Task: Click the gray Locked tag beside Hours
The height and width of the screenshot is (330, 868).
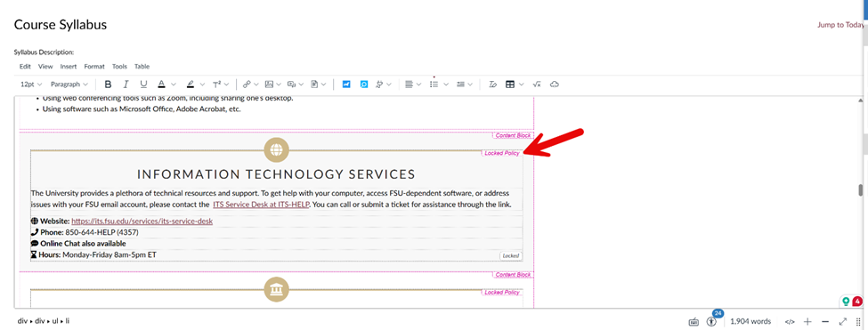Action: pyautogui.click(x=510, y=255)
